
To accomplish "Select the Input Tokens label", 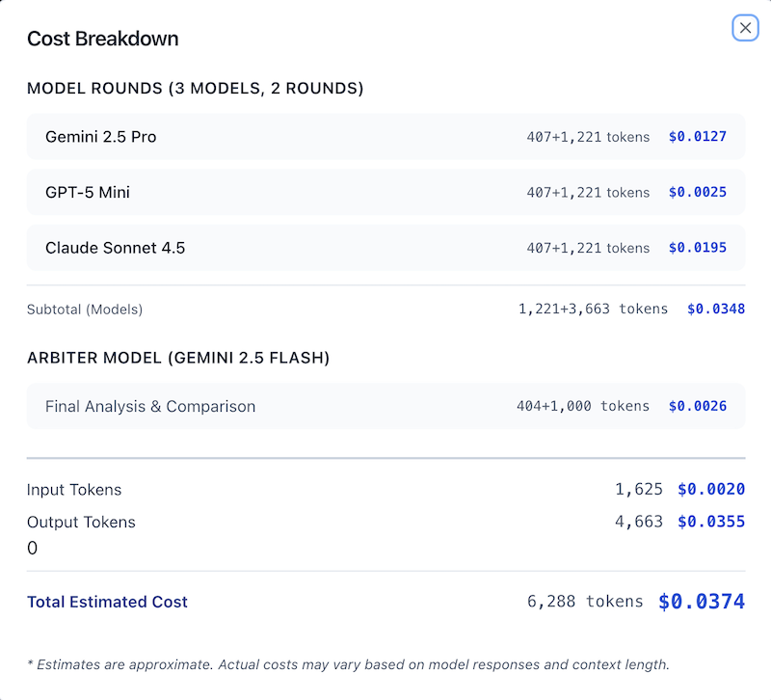I will click(74, 490).
